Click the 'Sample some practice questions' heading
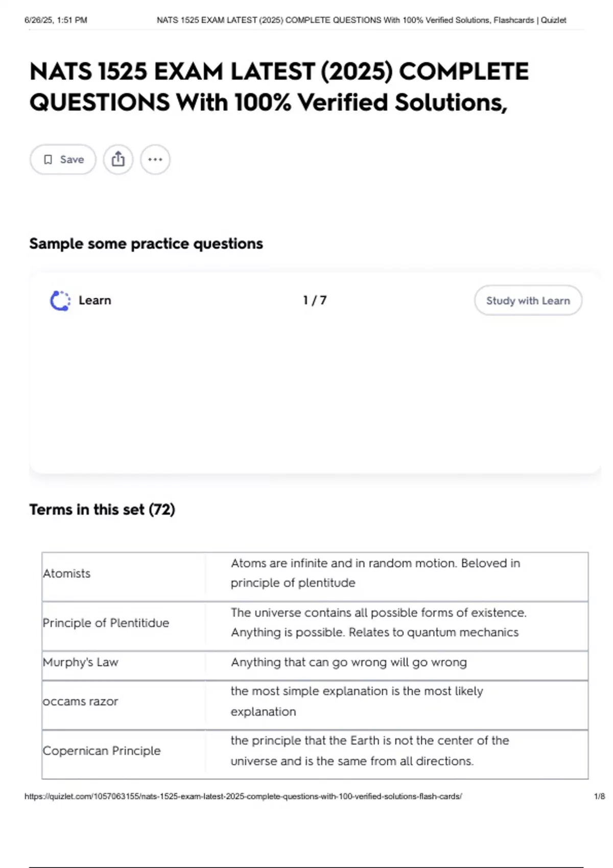 click(146, 244)
